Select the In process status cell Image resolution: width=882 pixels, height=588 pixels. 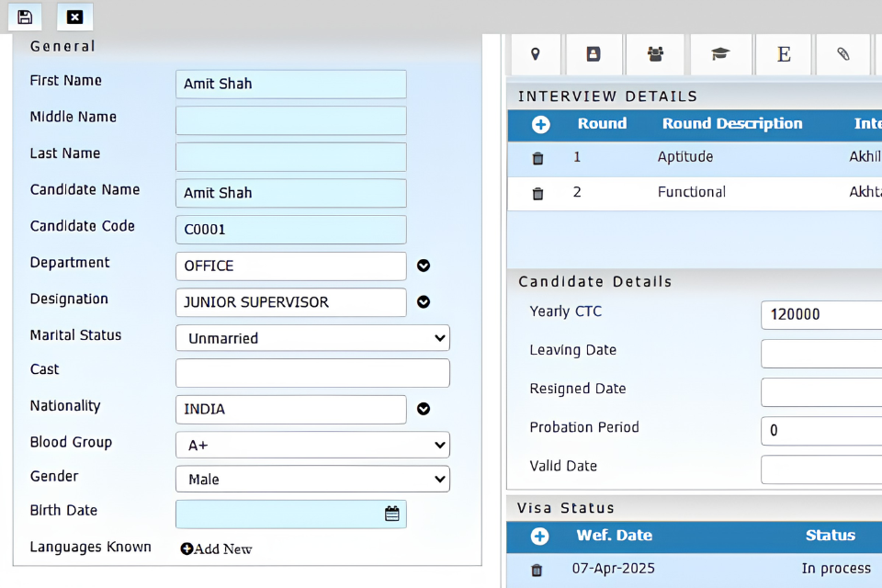click(x=836, y=569)
